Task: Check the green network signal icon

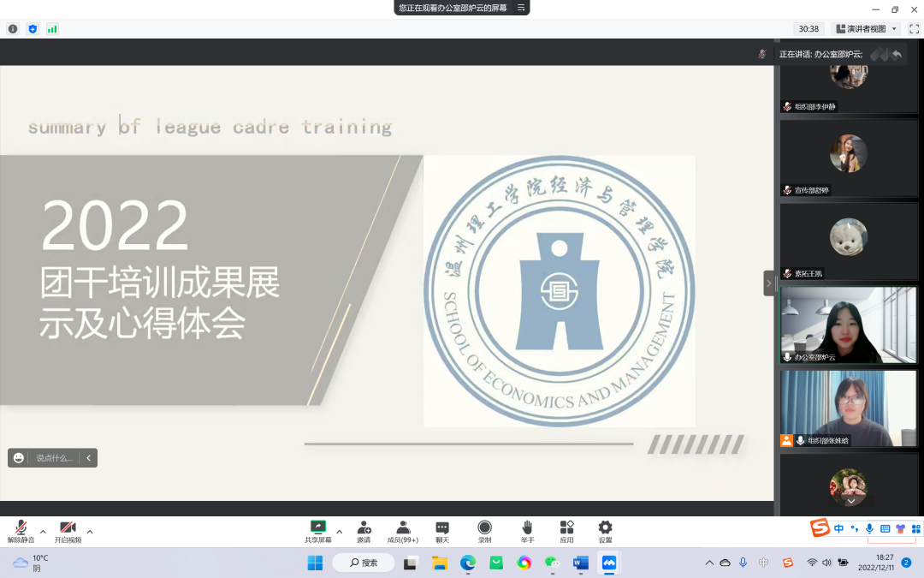Action: pyautogui.click(x=52, y=29)
